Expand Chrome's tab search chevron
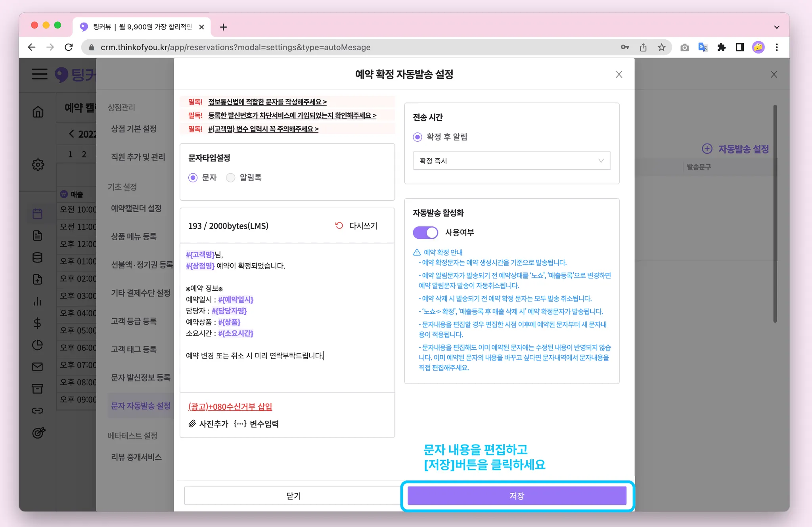Screen dimensions: 812x527 point(776,27)
